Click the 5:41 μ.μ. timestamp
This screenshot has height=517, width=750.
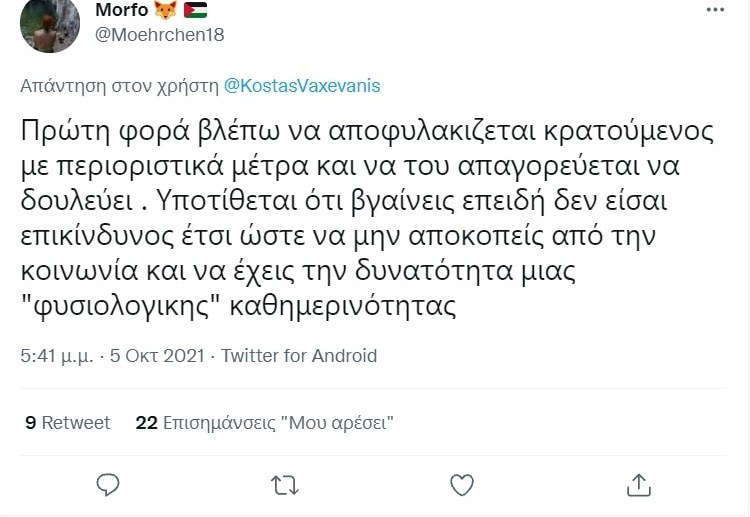pyautogui.click(x=52, y=355)
